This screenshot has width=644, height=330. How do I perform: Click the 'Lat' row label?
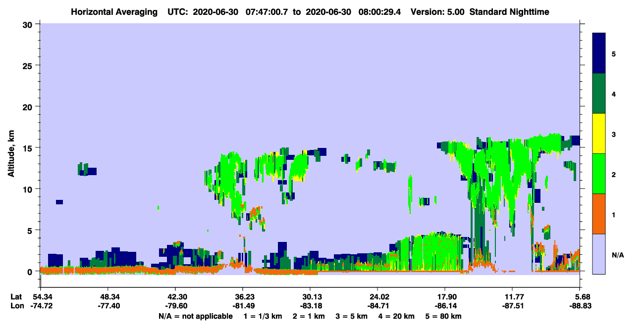[16, 297]
